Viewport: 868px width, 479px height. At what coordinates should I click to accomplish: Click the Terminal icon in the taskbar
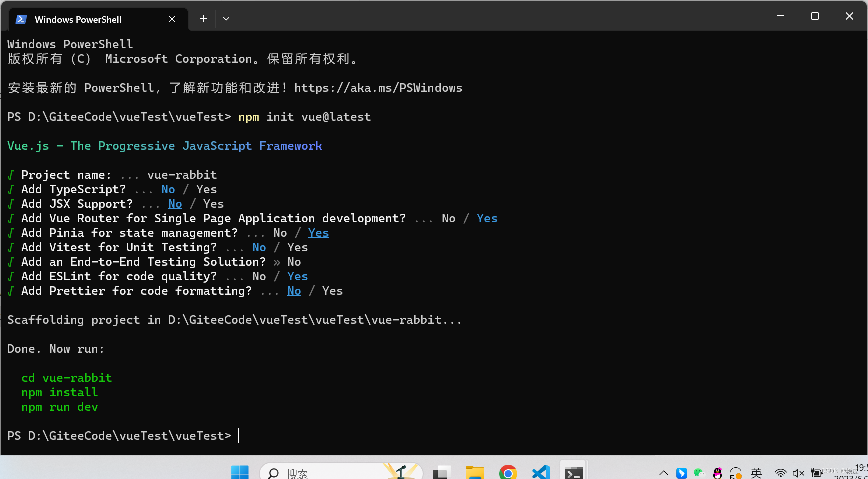coord(574,472)
